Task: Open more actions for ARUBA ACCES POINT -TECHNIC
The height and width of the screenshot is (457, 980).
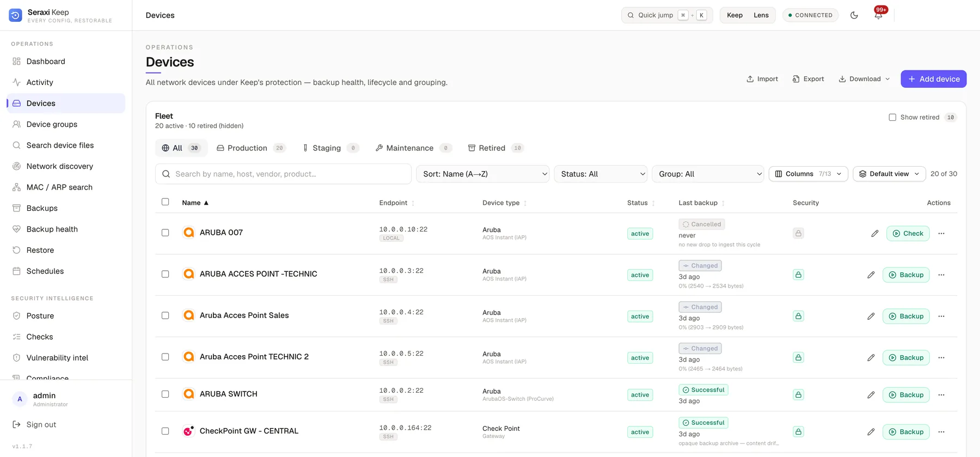Action: coord(941,275)
